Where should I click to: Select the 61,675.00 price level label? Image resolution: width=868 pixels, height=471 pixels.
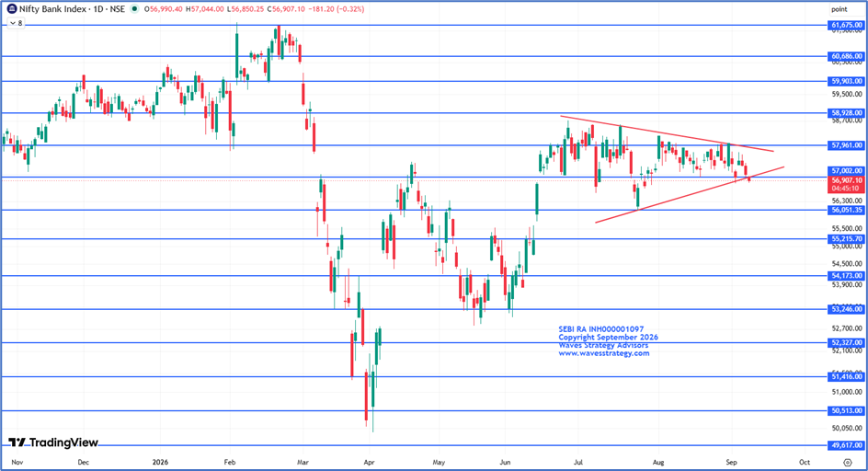(847, 25)
